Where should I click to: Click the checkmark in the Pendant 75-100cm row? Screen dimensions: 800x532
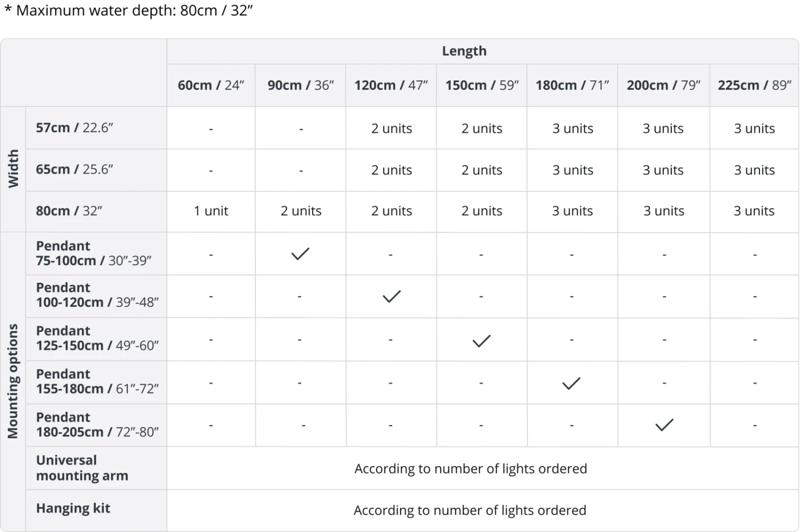[300, 254]
